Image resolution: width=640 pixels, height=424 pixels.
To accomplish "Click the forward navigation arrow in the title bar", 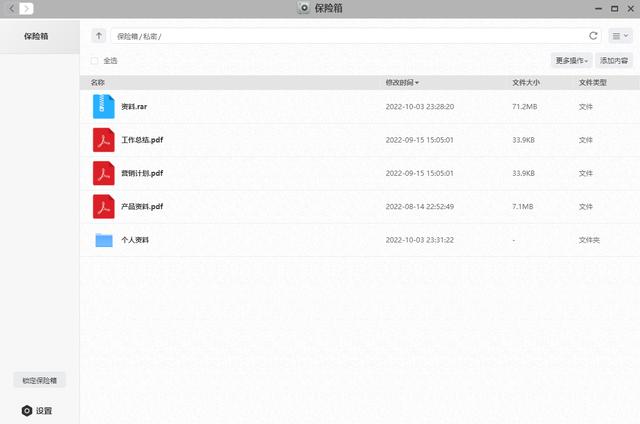I will tap(25, 8).
